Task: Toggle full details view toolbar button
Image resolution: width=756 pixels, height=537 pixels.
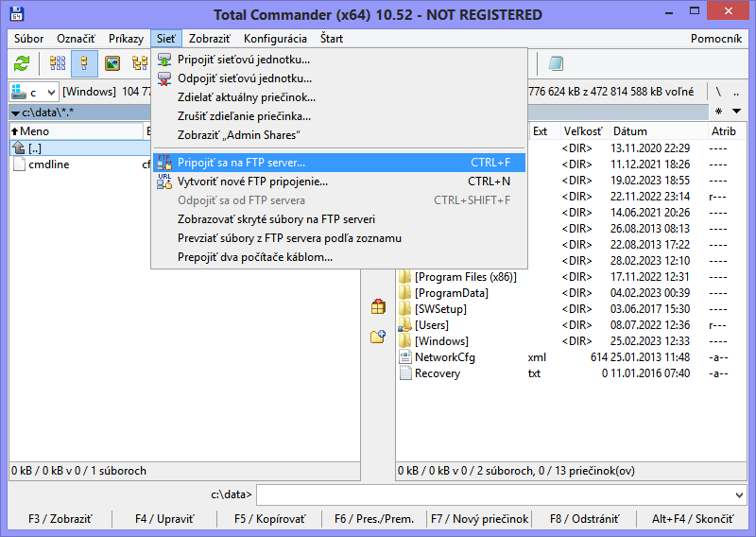Action: tap(85, 63)
